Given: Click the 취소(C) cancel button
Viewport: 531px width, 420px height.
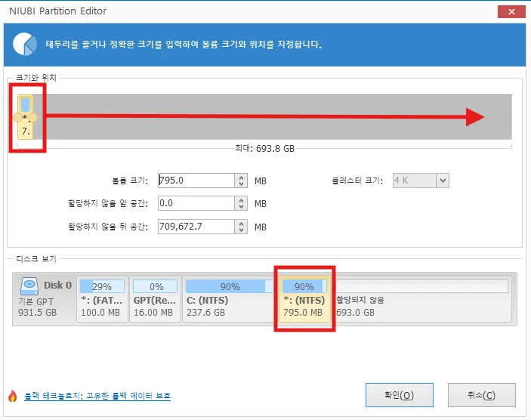Looking at the screenshot, I should click(x=482, y=395).
